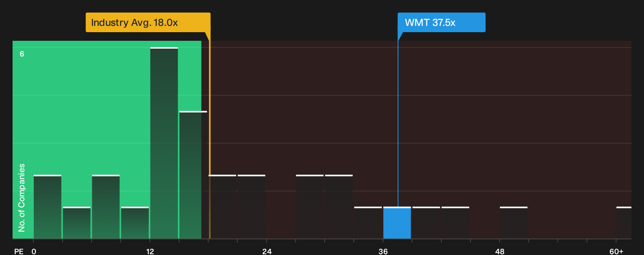Click the orange industry average line

coord(209,135)
